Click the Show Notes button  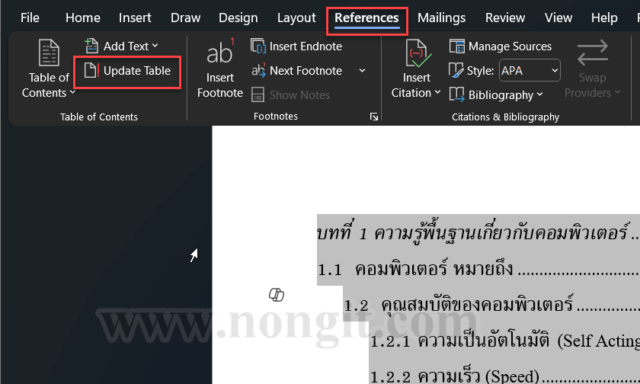pos(291,95)
